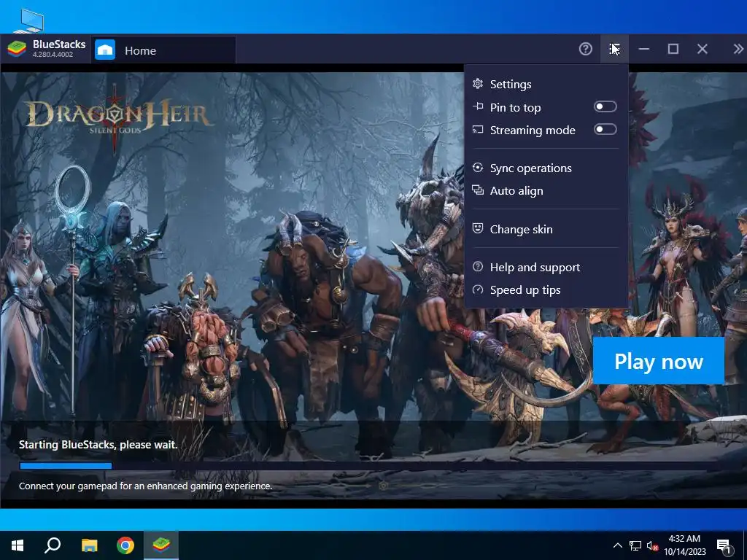
Task: Launch Google Chrome from the taskbar
Action: [125, 545]
